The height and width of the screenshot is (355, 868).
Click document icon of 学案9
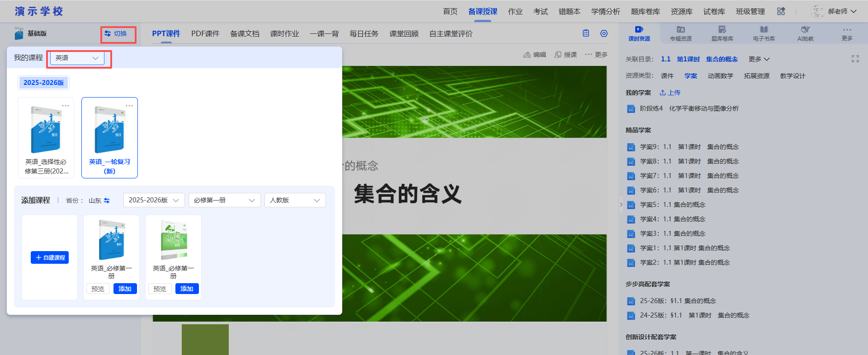point(631,147)
